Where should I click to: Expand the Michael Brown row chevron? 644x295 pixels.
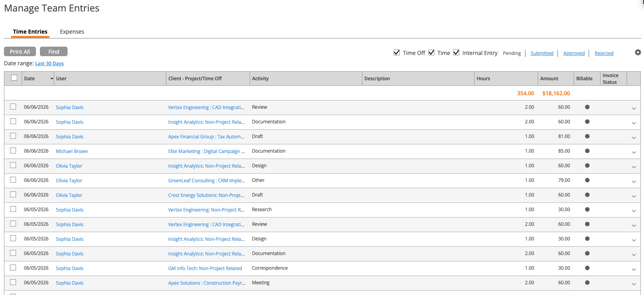(634, 152)
